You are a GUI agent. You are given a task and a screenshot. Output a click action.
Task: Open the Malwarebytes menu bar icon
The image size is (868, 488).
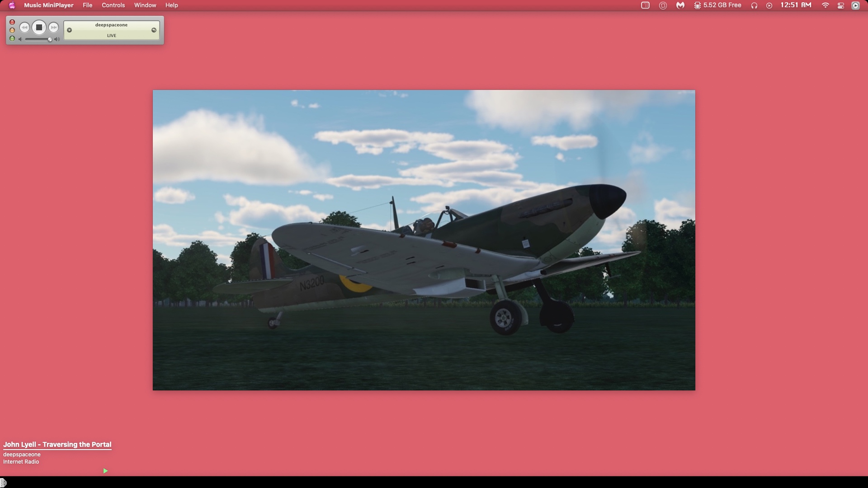point(680,5)
